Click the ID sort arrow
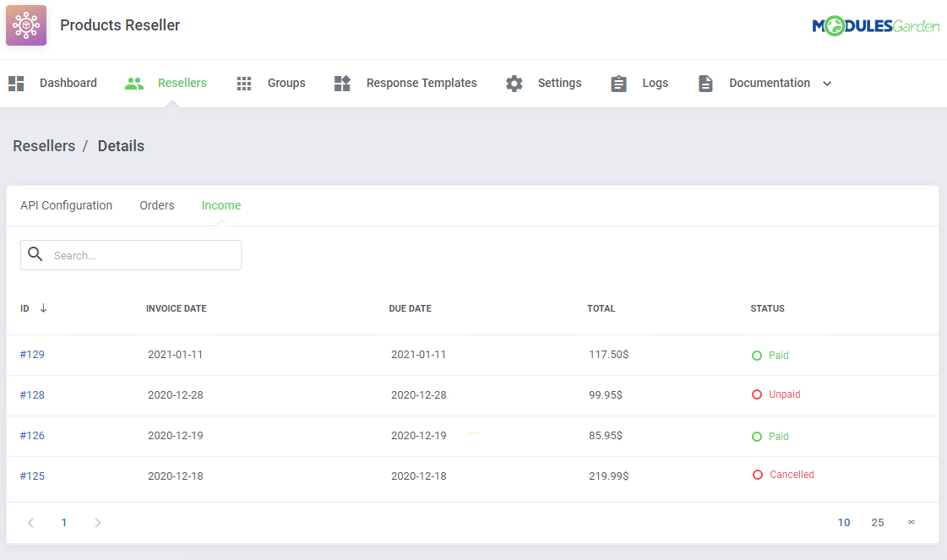This screenshot has width=947, height=560. point(43,308)
